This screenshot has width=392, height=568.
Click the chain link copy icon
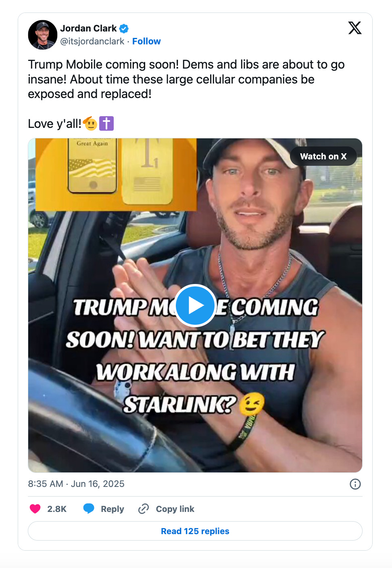(144, 509)
